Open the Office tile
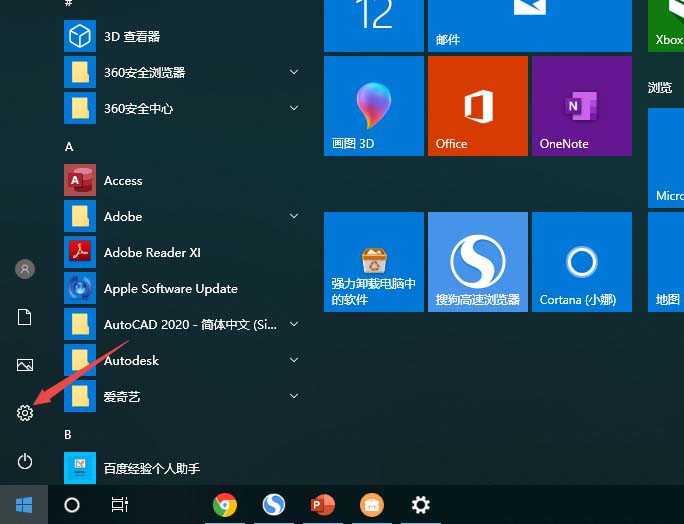Image resolution: width=684 pixels, height=524 pixels. tap(477, 106)
